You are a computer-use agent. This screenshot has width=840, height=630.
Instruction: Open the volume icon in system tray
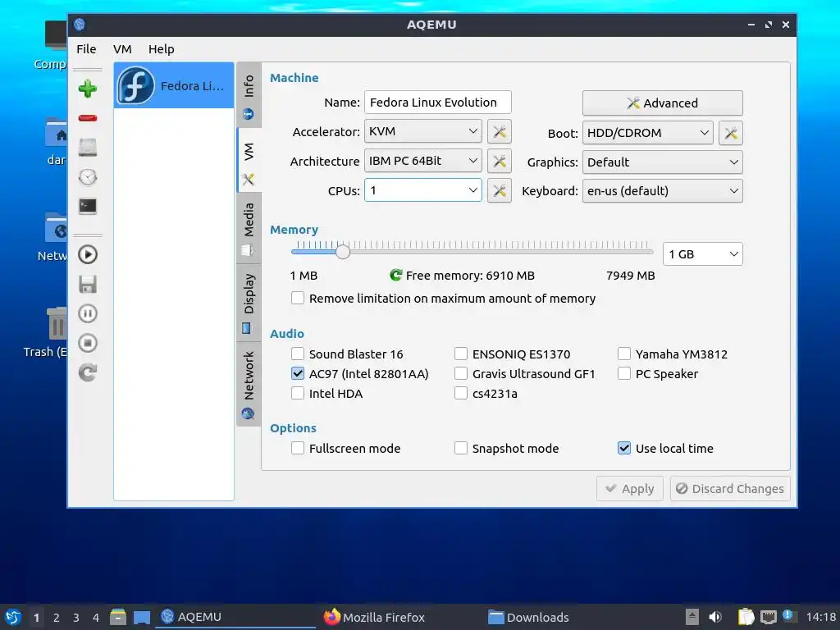click(715, 617)
